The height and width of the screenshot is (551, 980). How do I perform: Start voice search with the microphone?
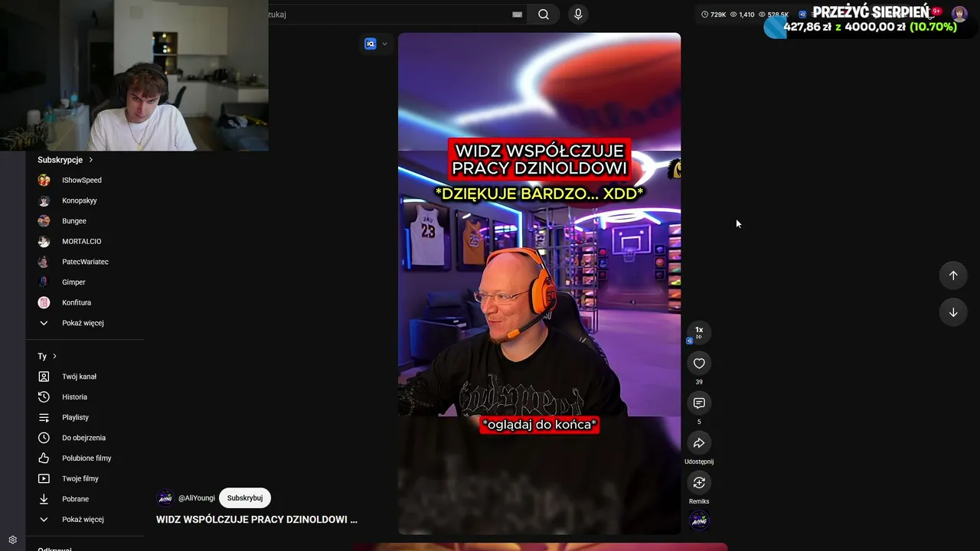[x=578, y=15]
